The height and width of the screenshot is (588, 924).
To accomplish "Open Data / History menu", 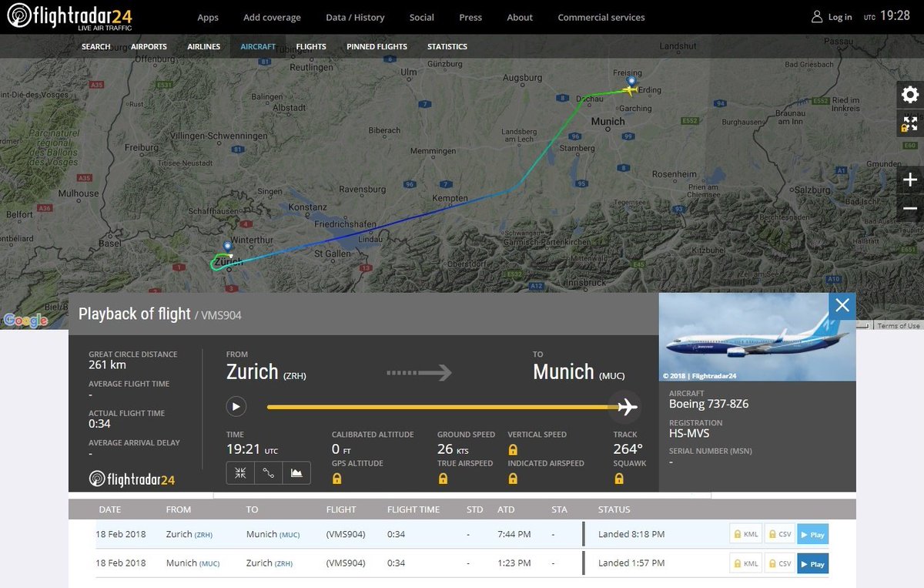I will 355,17.
